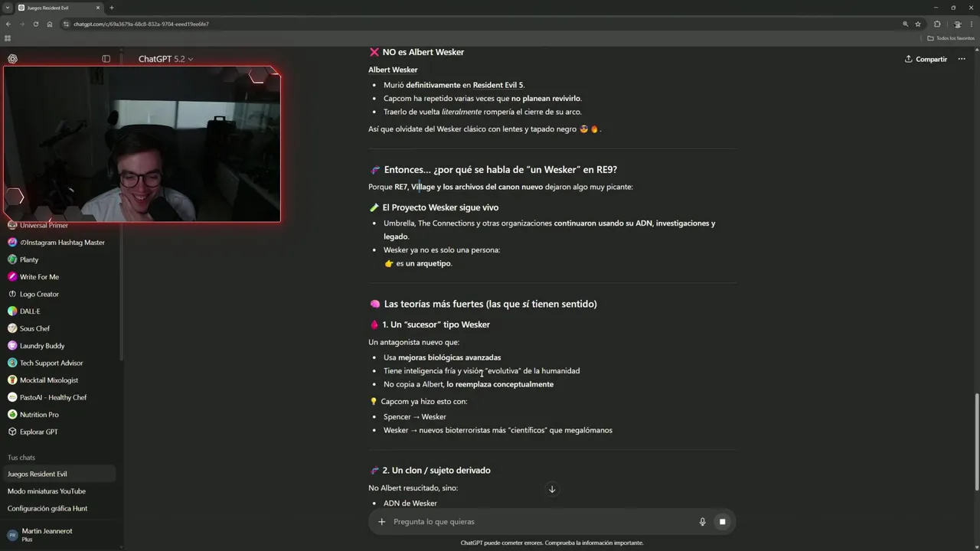Open the ChatGPT 5.2 model selector
The image size is (980, 551).
click(165, 59)
